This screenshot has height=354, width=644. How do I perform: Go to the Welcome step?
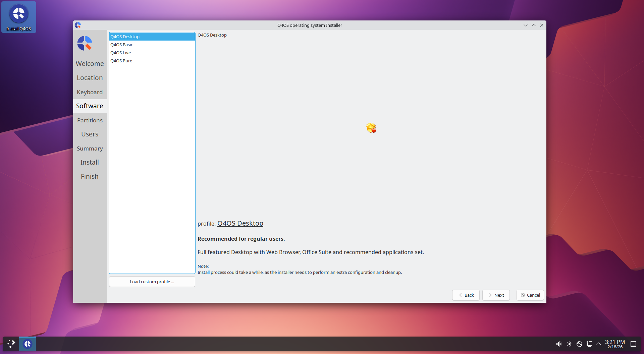pos(90,64)
